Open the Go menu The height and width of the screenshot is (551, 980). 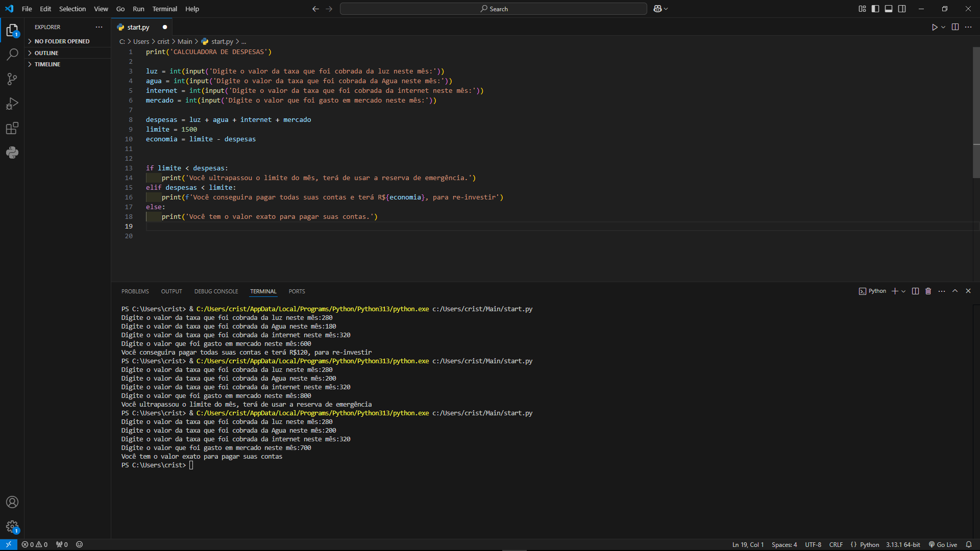(120, 9)
